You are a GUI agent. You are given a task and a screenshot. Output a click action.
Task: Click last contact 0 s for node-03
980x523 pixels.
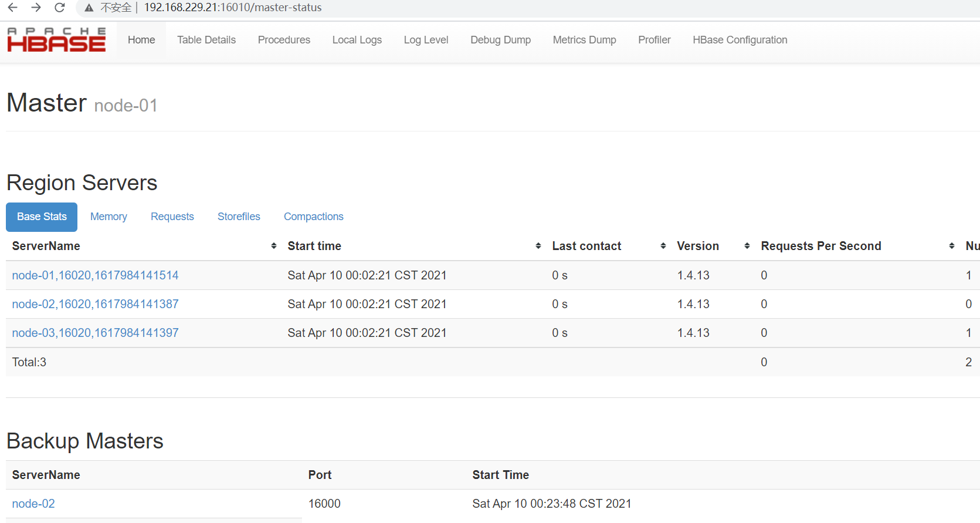(x=559, y=333)
